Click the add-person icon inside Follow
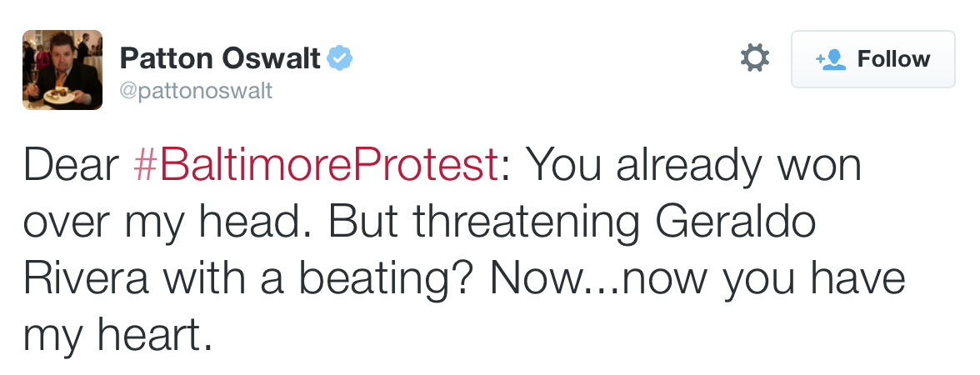Image resolution: width=980 pixels, height=375 pixels. 831,60
